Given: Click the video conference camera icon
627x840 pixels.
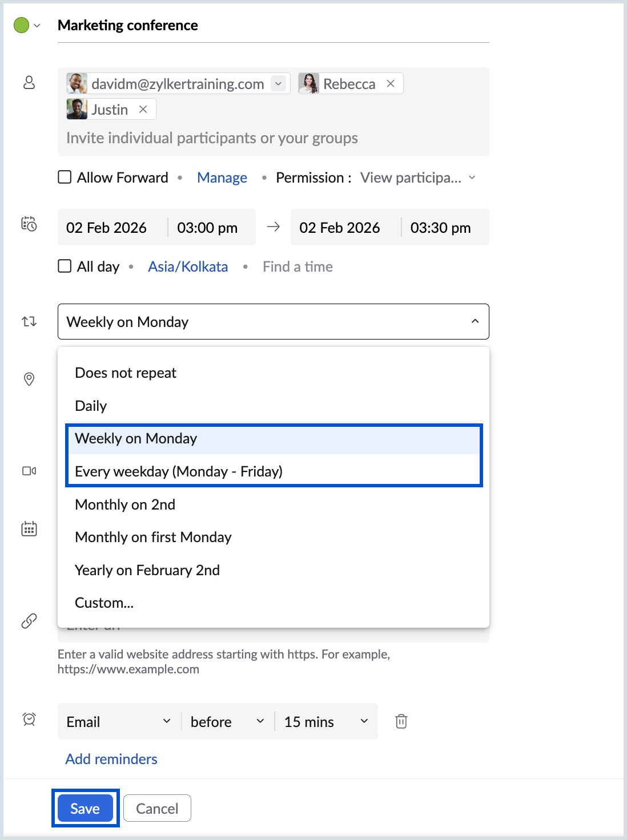Looking at the screenshot, I should (29, 471).
